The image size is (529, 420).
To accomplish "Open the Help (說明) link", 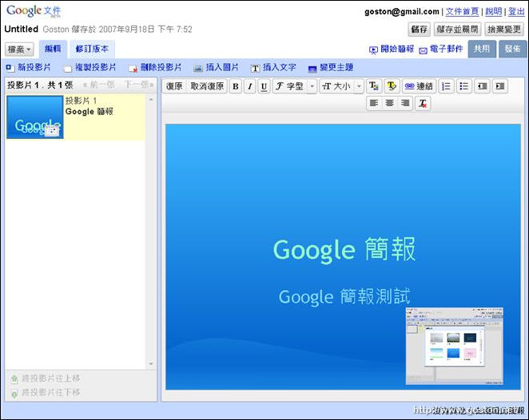I will 494,11.
